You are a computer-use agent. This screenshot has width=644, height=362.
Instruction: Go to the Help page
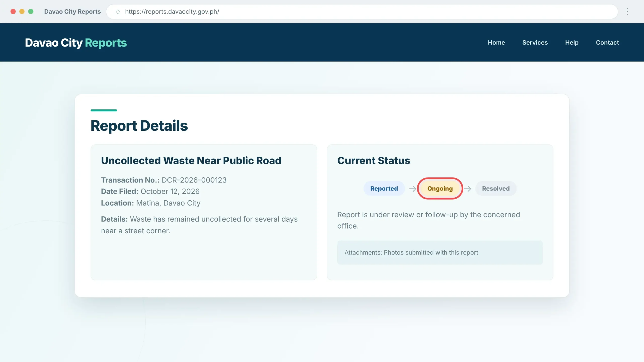[x=572, y=42]
